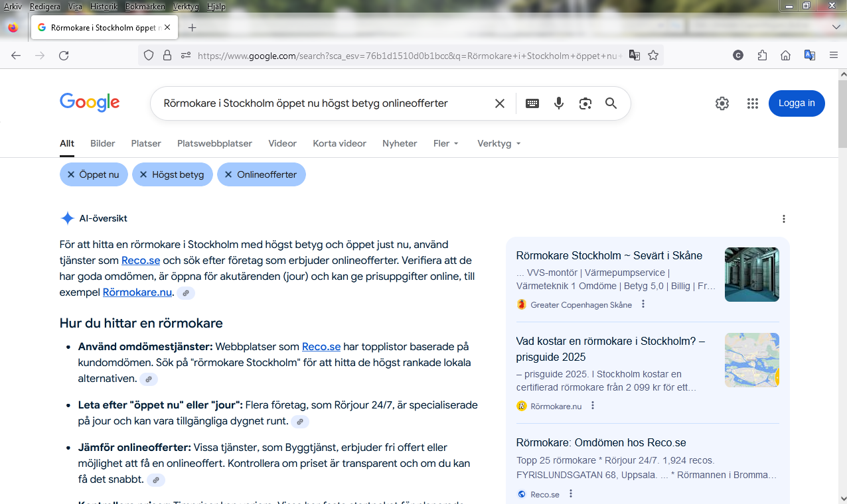The image size is (847, 504).
Task: Open Google quick settings gear
Action: tap(722, 103)
